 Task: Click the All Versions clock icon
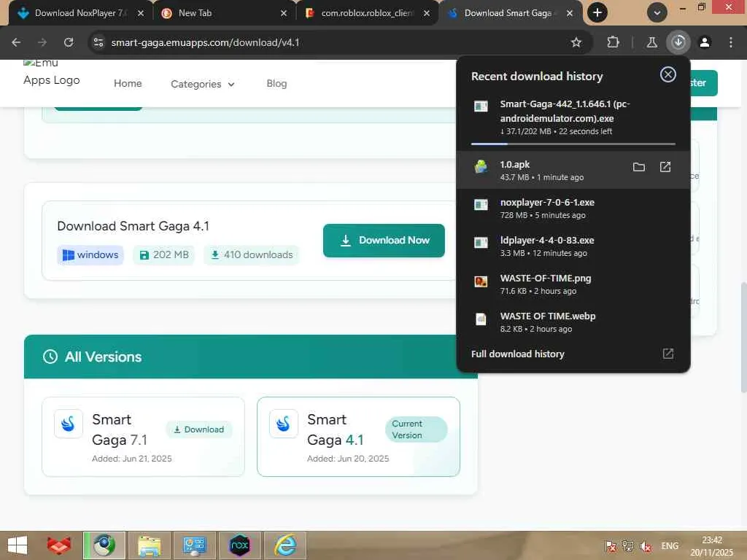[x=50, y=357]
